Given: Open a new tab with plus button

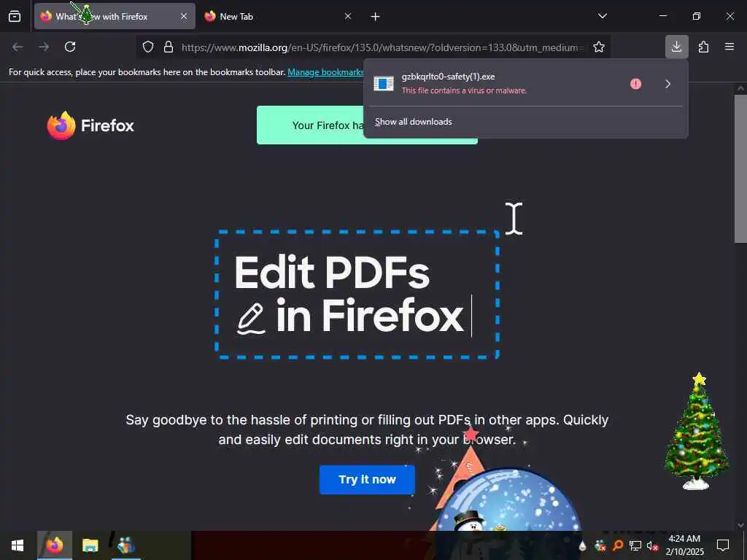Looking at the screenshot, I should 376,17.
